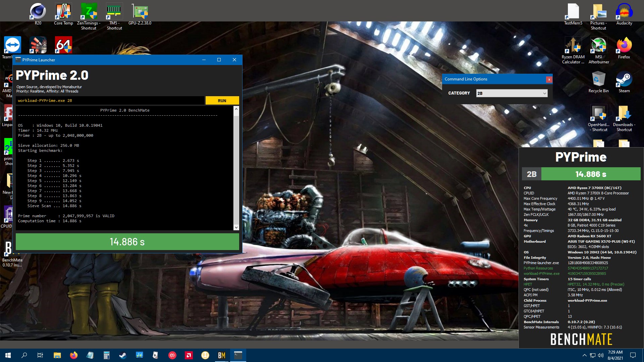This screenshot has height=362, width=644.
Task: Open the GPU-Z.2.38.0 desktop icon
Action: tap(140, 14)
